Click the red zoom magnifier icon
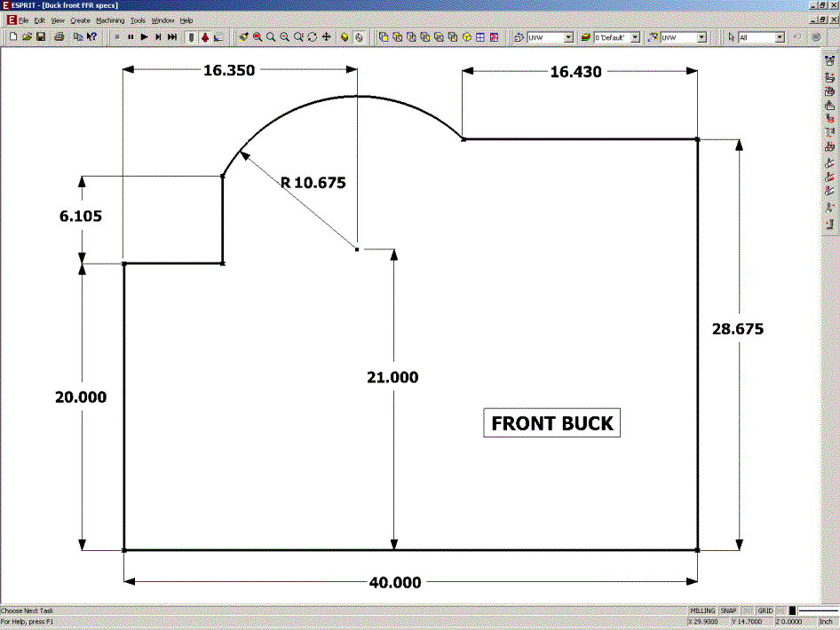 click(257, 37)
